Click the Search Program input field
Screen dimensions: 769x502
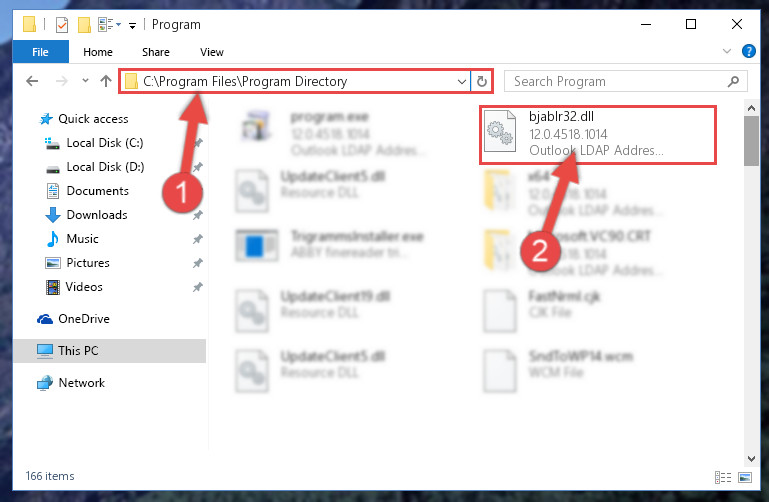click(617, 81)
